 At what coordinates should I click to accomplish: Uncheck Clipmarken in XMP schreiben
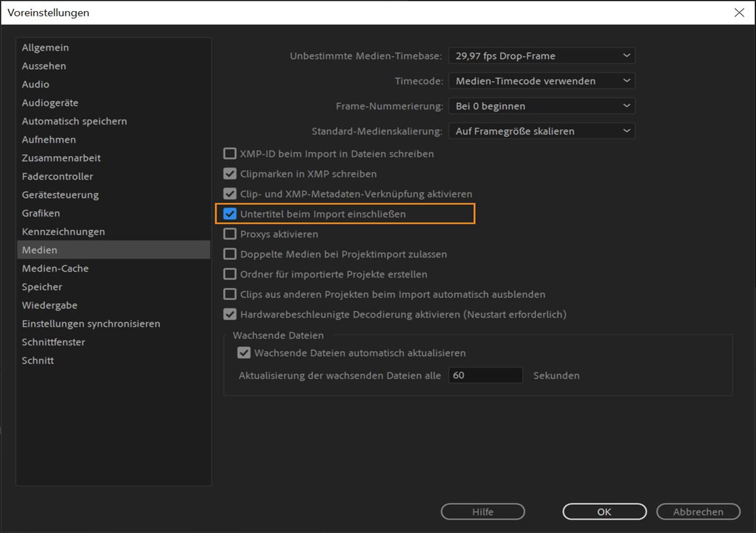click(x=230, y=174)
